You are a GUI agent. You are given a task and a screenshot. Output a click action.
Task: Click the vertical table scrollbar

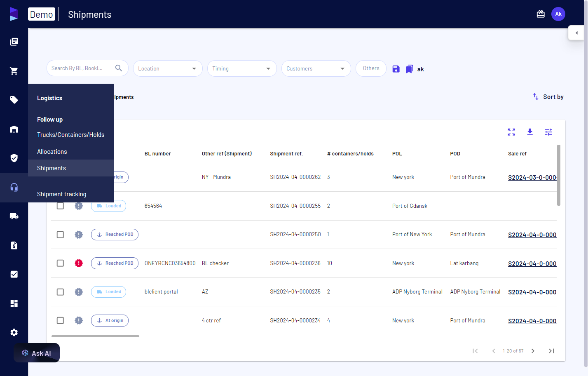coord(559,175)
